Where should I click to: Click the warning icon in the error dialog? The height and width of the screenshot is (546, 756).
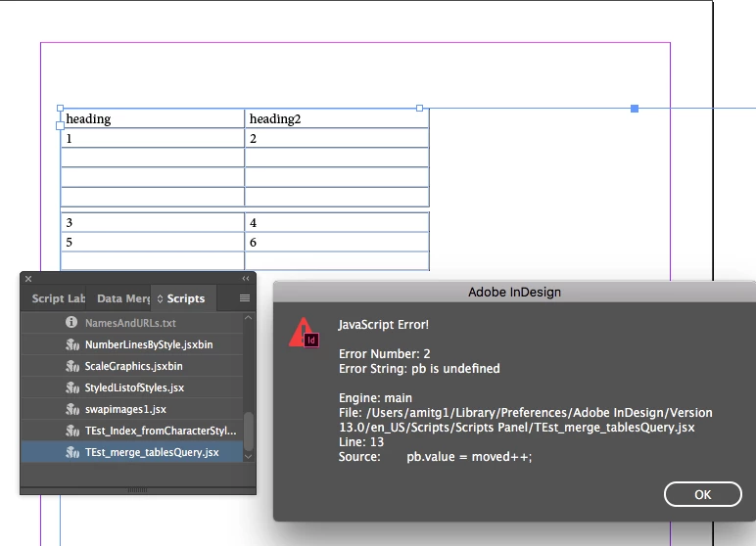point(304,333)
